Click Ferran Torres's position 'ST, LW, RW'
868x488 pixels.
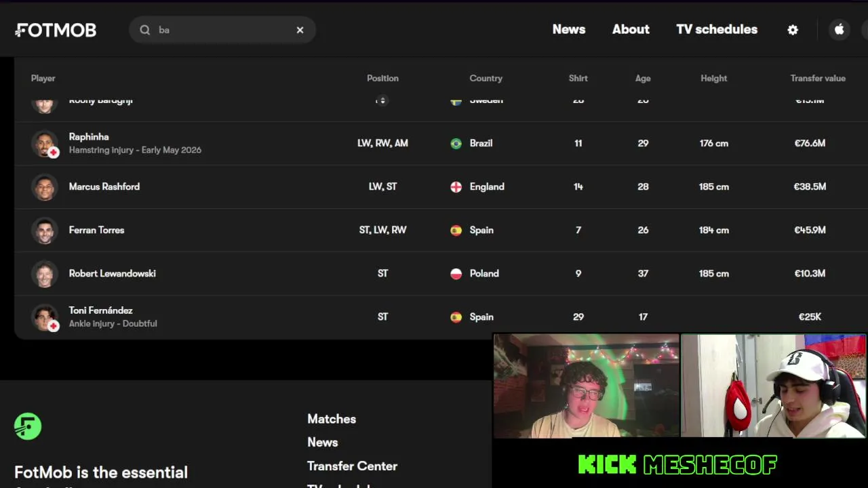[x=382, y=230]
